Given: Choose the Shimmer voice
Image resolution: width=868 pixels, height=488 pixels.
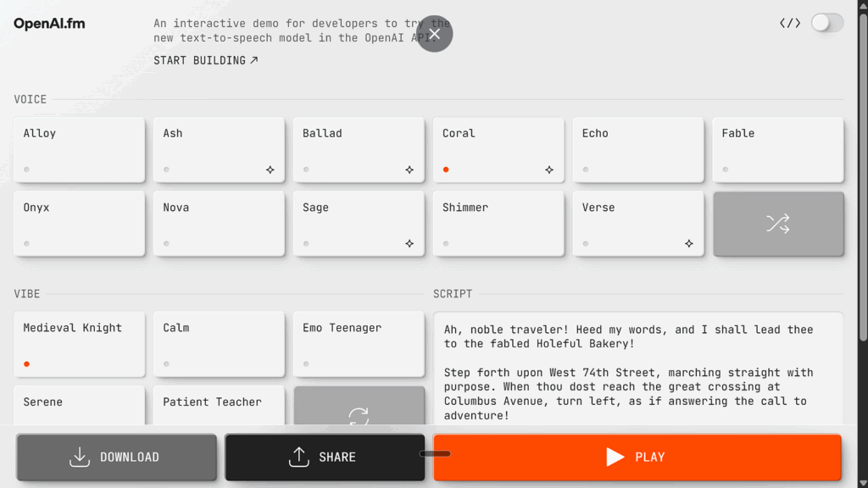Looking at the screenshot, I should (x=498, y=224).
